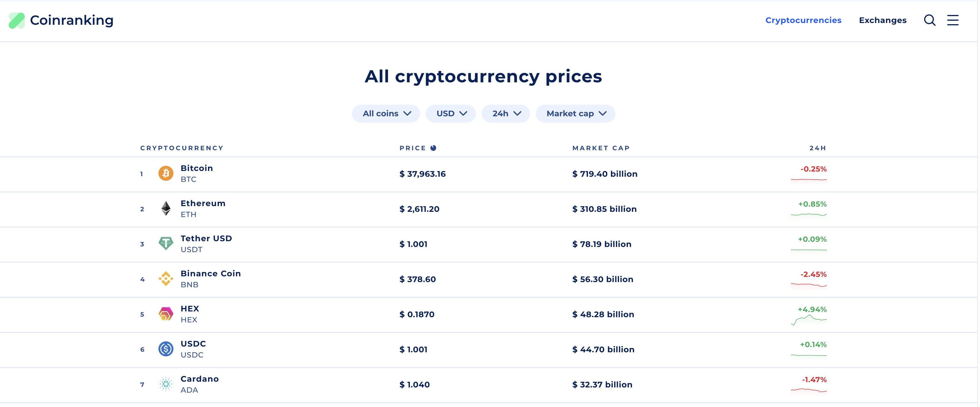980x407 pixels.
Task: Open the hamburger menu
Action: click(953, 20)
